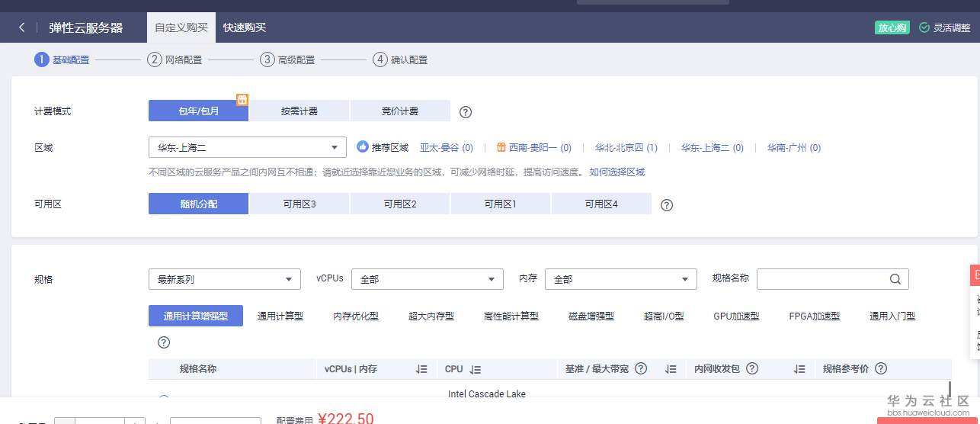Click the gift badge on 包年/包月

[x=242, y=100]
